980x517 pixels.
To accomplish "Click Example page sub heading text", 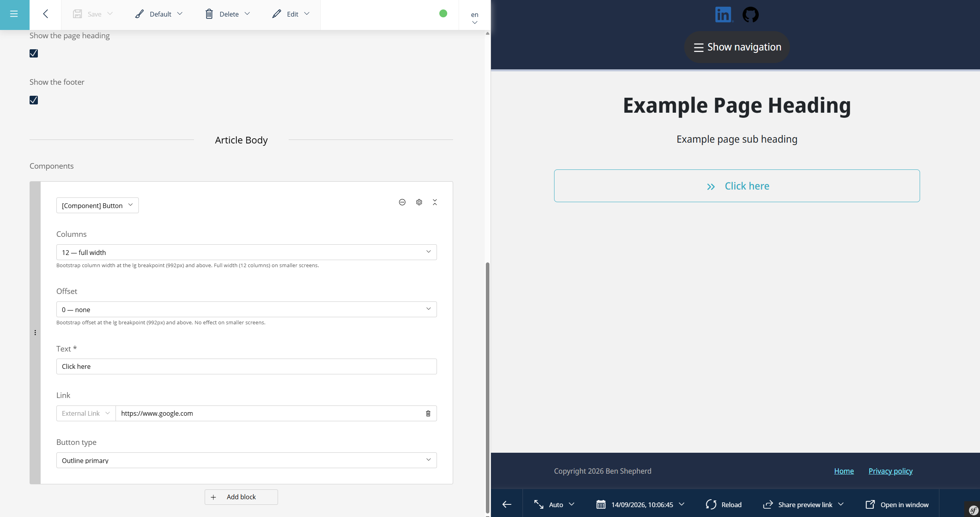I will tap(737, 139).
